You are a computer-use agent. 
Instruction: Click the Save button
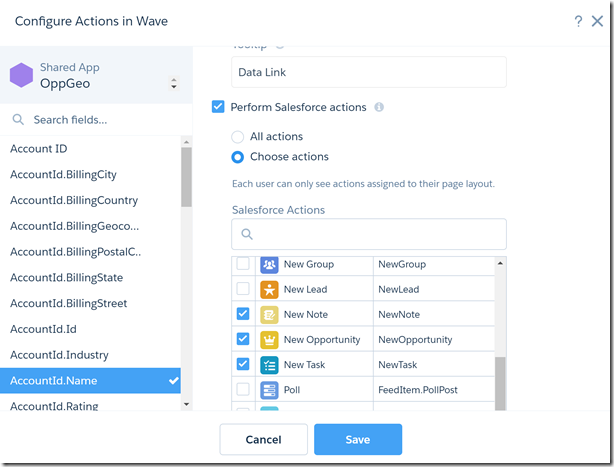click(358, 439)
